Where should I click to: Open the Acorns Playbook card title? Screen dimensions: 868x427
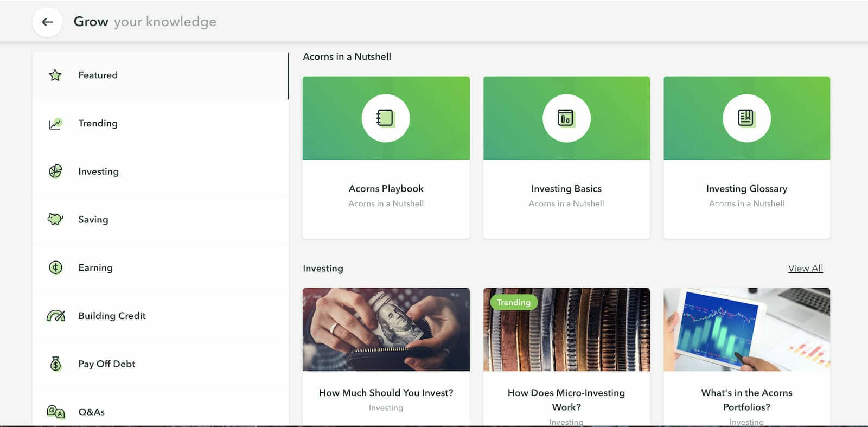pyautogui.click(x=386, y=189)
